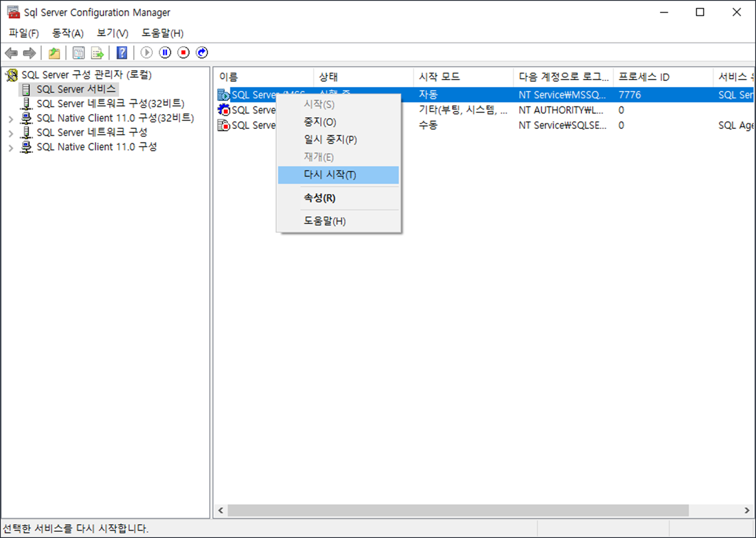Select the SQL Native Client 11.0 구성 item
The width and height of the screenshot is (756, 538).
(97, 147)
